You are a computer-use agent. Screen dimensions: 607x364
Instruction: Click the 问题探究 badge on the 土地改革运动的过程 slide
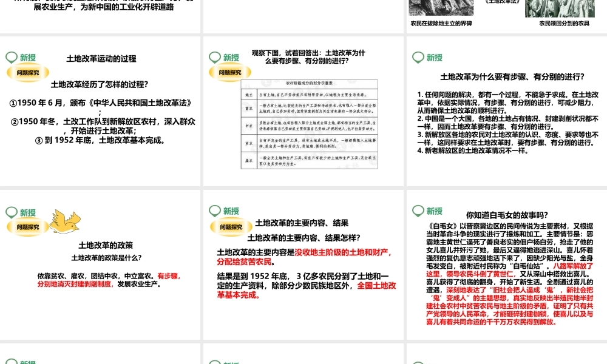28,72
